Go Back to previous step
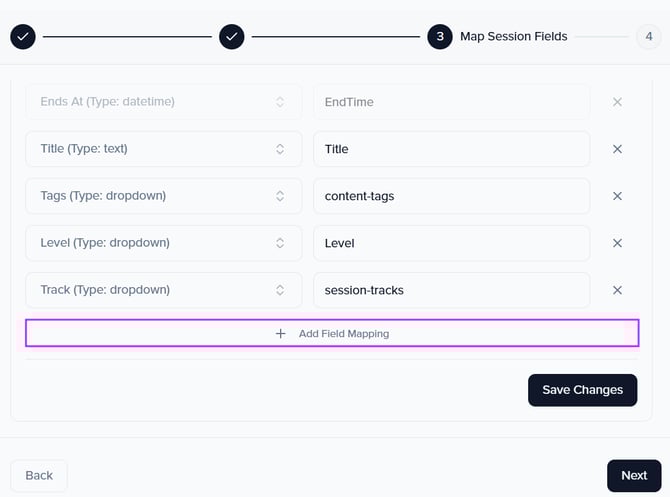The image size is (670, 497). (x=39, y=475)
